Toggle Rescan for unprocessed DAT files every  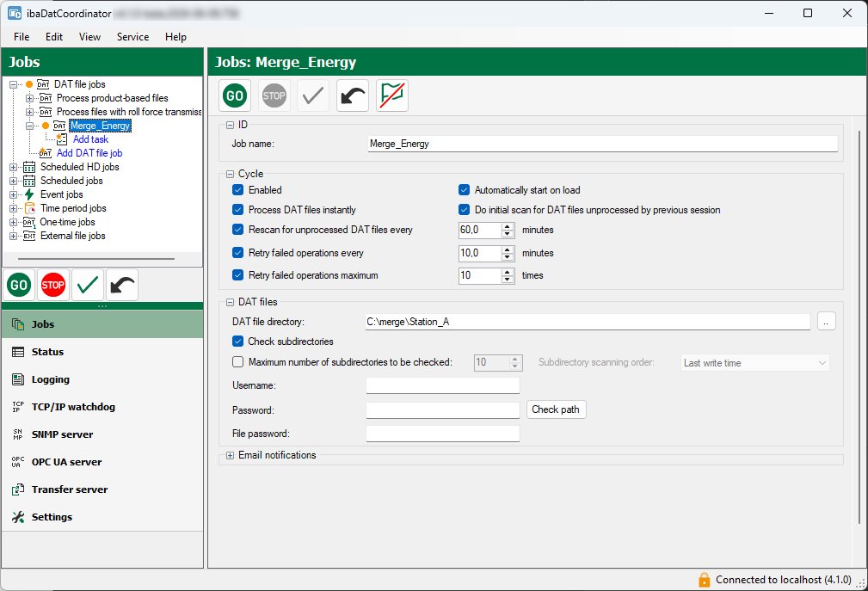point(238,229)
